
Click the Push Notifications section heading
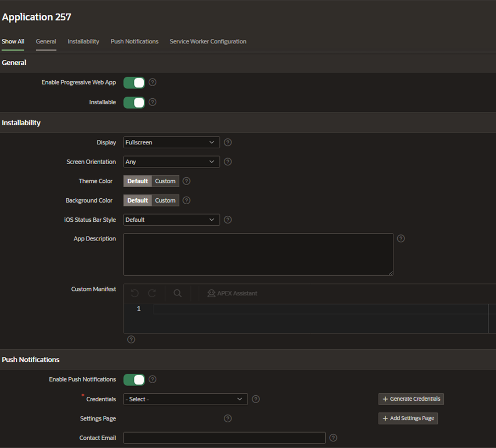(31, 360)
